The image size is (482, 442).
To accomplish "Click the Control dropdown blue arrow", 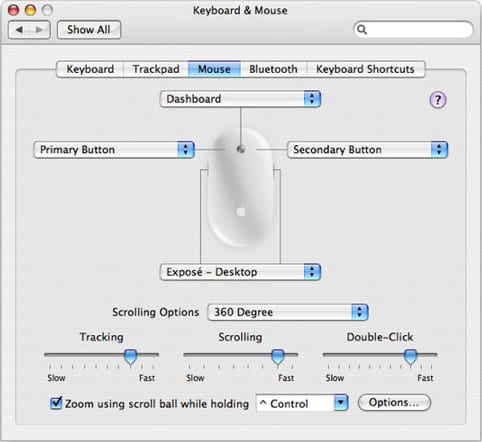I will point(341,403).
